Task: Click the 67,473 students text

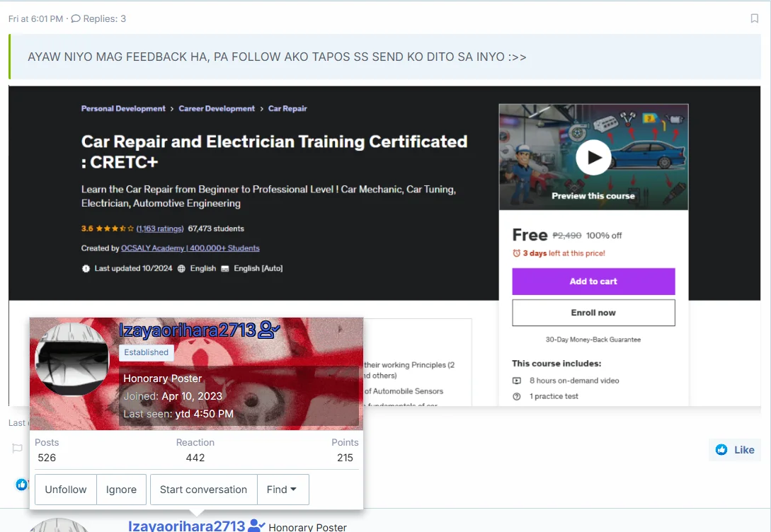Action: pyautogui.click(x=217, y=229)
